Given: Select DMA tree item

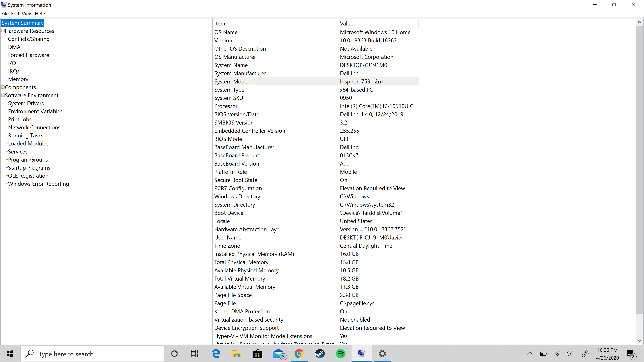Looking at the screenshot, I should pos(14,47).
